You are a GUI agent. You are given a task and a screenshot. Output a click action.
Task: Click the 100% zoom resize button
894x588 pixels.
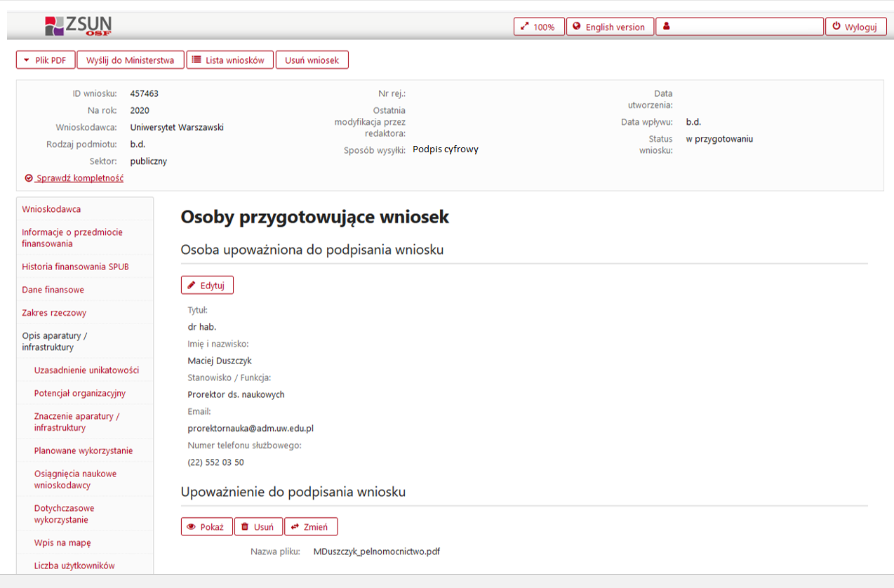click(538, 27)
